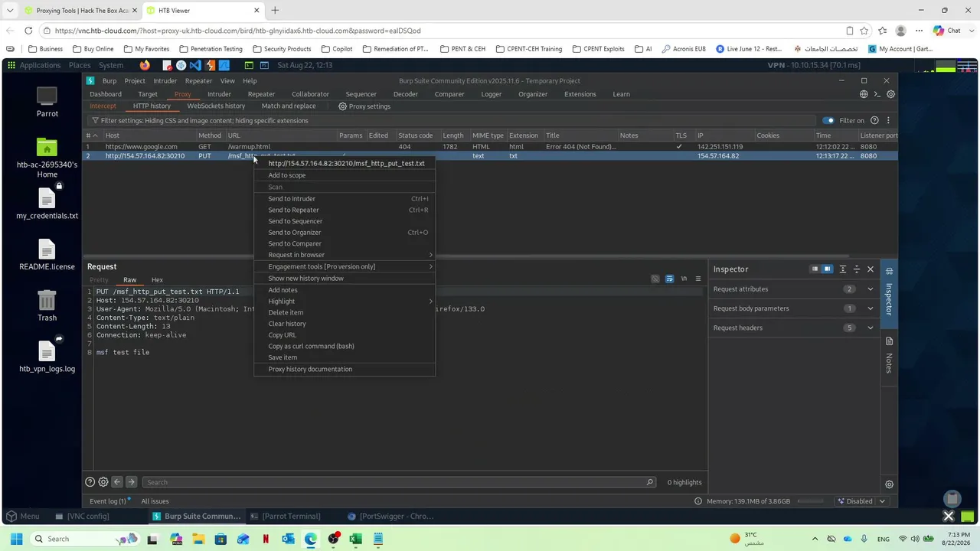Screen dimensions: 980x551
Task: Select Clear history from context menu
Action: tap(345, 324)
